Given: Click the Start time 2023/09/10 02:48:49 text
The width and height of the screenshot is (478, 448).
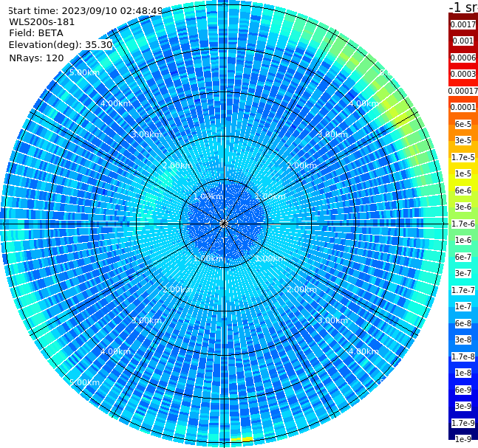Looking at the screenshot, I should 85,11.
